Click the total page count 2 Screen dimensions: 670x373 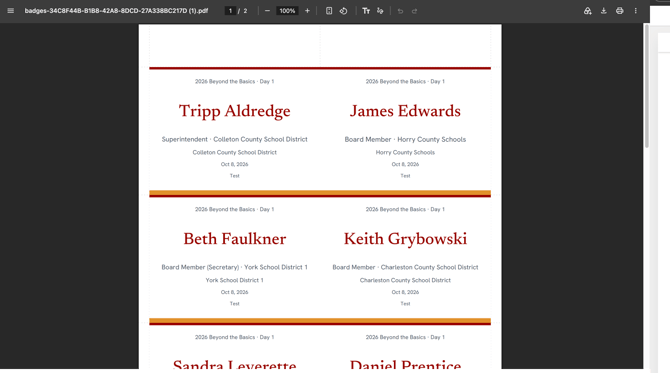pyautogui.click(x=245, y=11)
